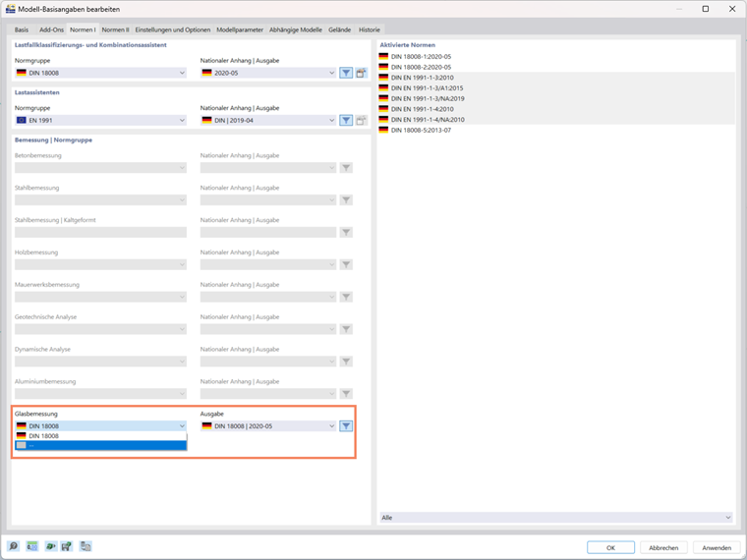
Task: Click filter icon next to DIN | 2019-04
Action: tap(346, 121)
